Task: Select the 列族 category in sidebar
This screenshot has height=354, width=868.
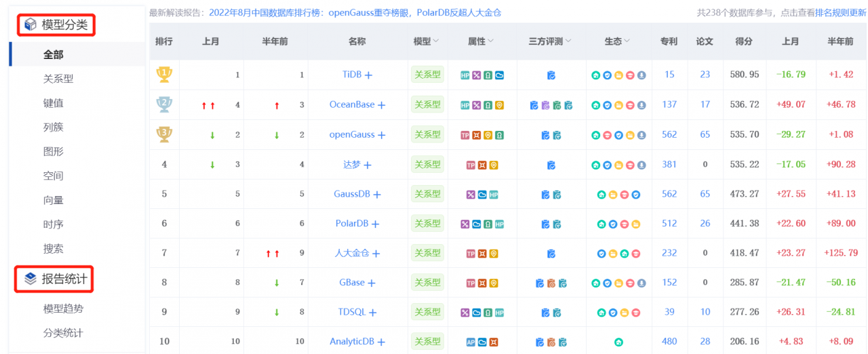Action: (x=54, y=127)
